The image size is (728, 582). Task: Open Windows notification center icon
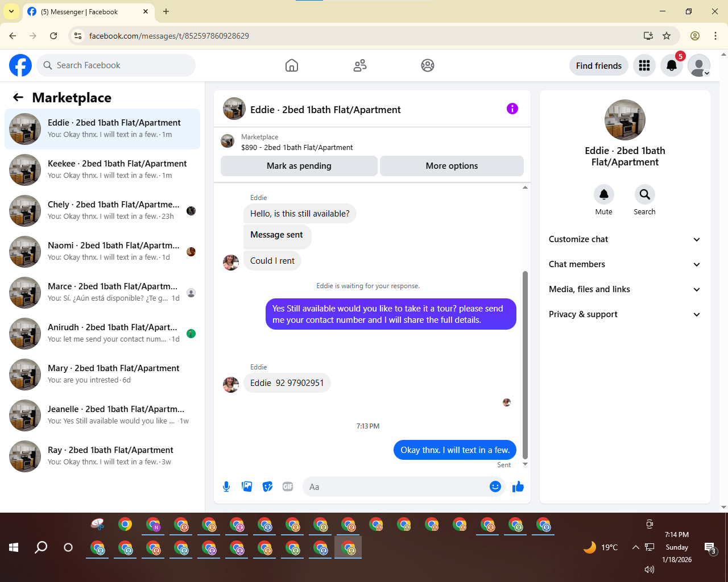[710, 548]
